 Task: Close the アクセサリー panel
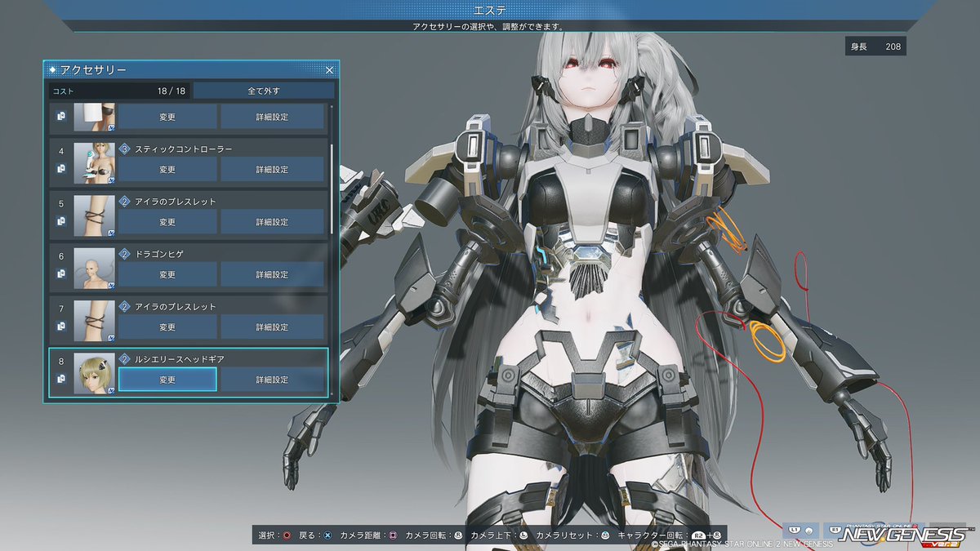[x=329, y=70]
